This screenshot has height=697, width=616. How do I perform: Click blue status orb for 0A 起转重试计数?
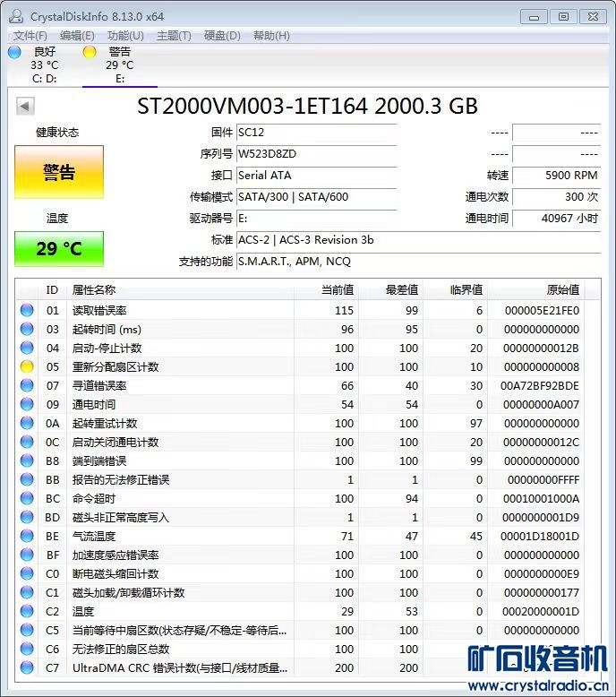[27, 423]
